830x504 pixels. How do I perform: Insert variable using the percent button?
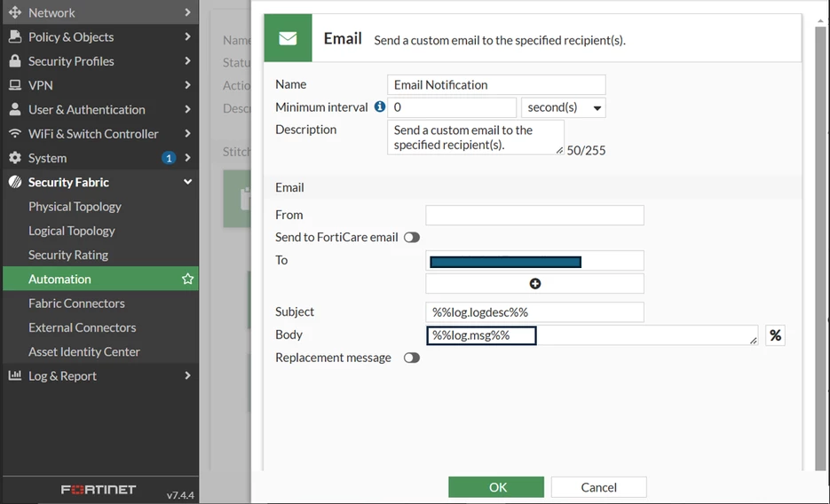[775, 335]
